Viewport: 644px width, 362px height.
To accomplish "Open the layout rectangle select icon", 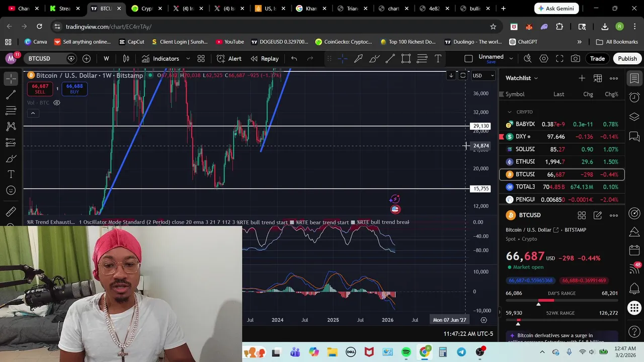I will click(468, 59).
